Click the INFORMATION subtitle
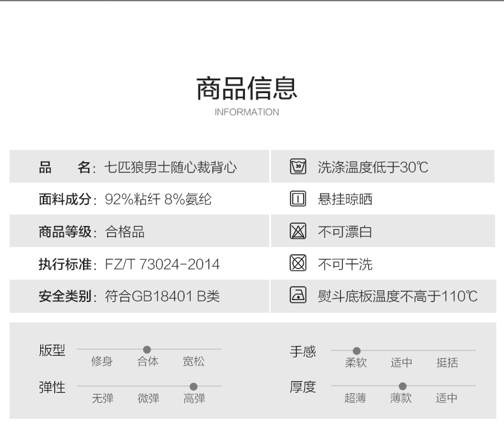Viewport: 504px width, 429px height. [x=247, y=112]
